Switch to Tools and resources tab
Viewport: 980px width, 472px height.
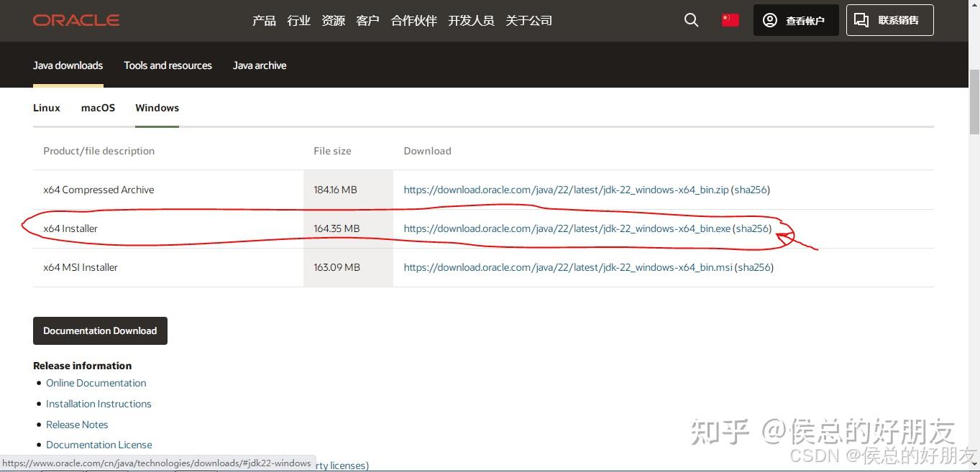168,65
